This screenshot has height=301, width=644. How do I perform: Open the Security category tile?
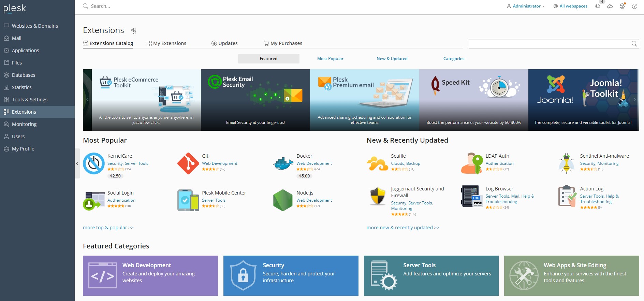pyautogui.click(x=291, y=276)
